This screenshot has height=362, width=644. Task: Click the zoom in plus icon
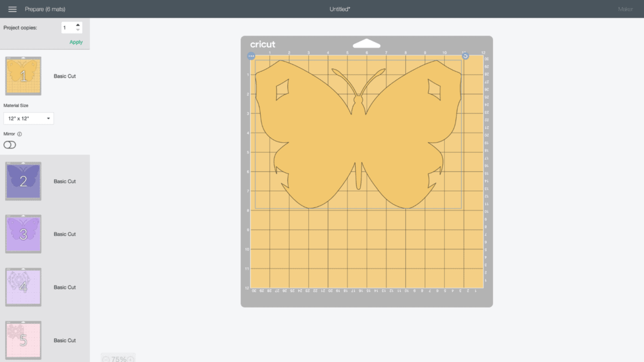coord(130,359)
